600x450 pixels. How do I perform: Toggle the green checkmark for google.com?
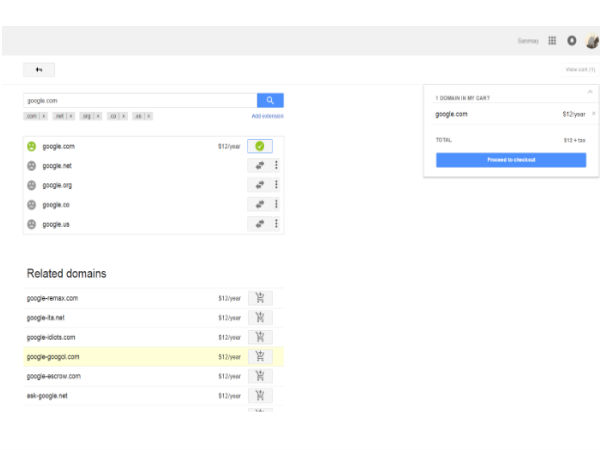(259, 146)
